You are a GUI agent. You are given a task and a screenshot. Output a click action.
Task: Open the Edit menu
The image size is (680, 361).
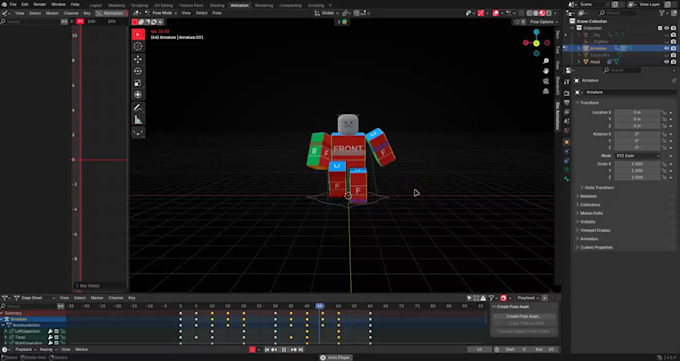coord(25,4)
